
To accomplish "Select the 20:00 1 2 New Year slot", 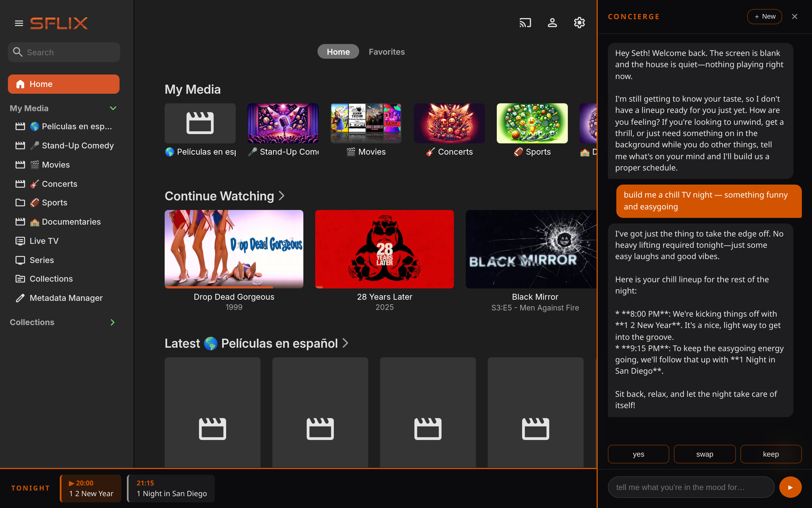I will coord(91,488).
